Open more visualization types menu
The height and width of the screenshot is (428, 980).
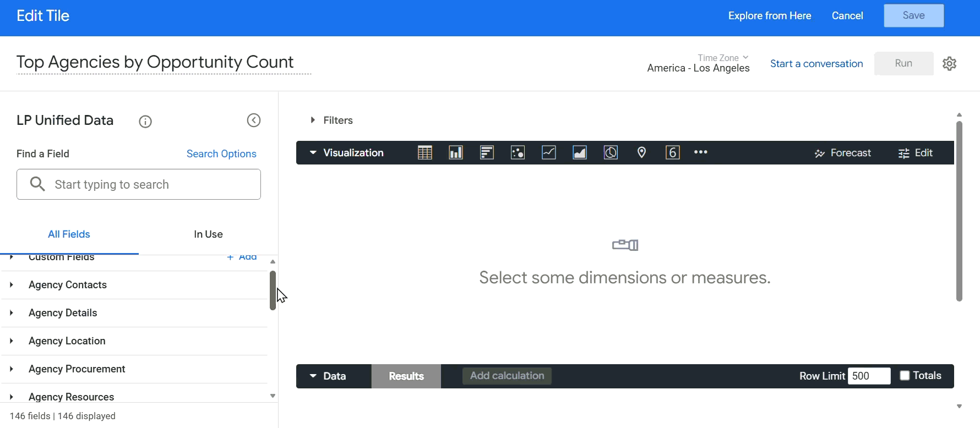(x=701, y=152)
